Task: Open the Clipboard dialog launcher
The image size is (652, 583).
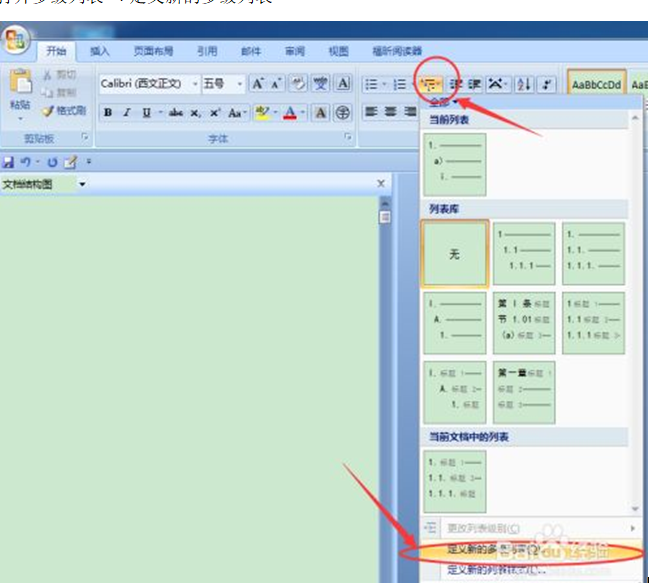Action: [85, 136]
